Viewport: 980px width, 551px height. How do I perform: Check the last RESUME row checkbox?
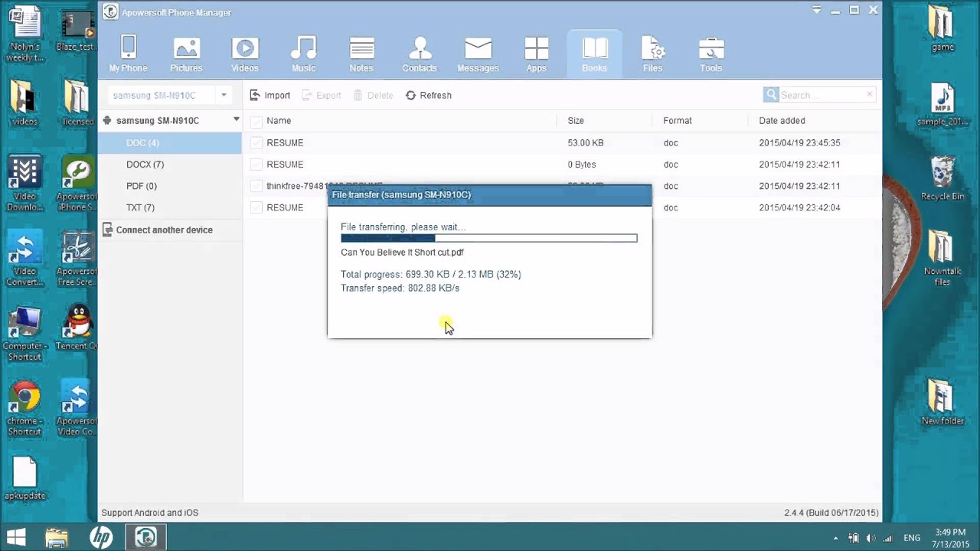coord(256,207)
